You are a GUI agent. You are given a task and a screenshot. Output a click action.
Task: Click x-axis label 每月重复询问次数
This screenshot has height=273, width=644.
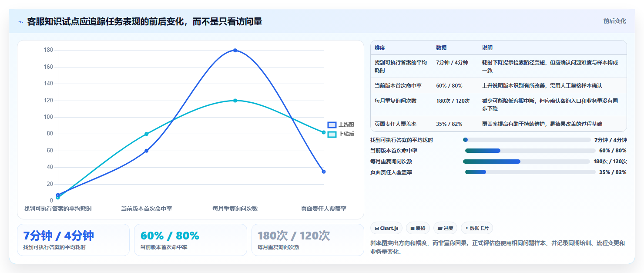[x=235, y=209]
